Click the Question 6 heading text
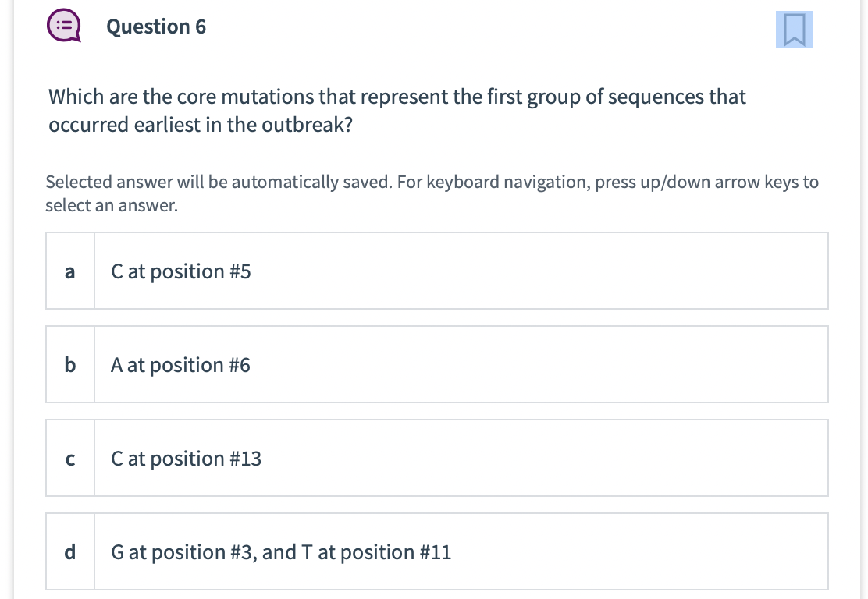The image size is (868, 599). click(x=155, y=26)
